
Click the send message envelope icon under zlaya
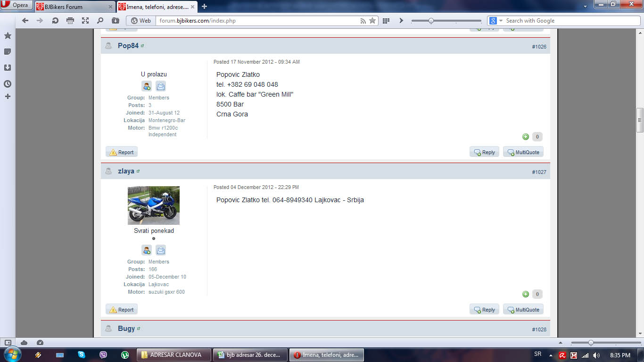pyautogui.click(x=161, y=250)
